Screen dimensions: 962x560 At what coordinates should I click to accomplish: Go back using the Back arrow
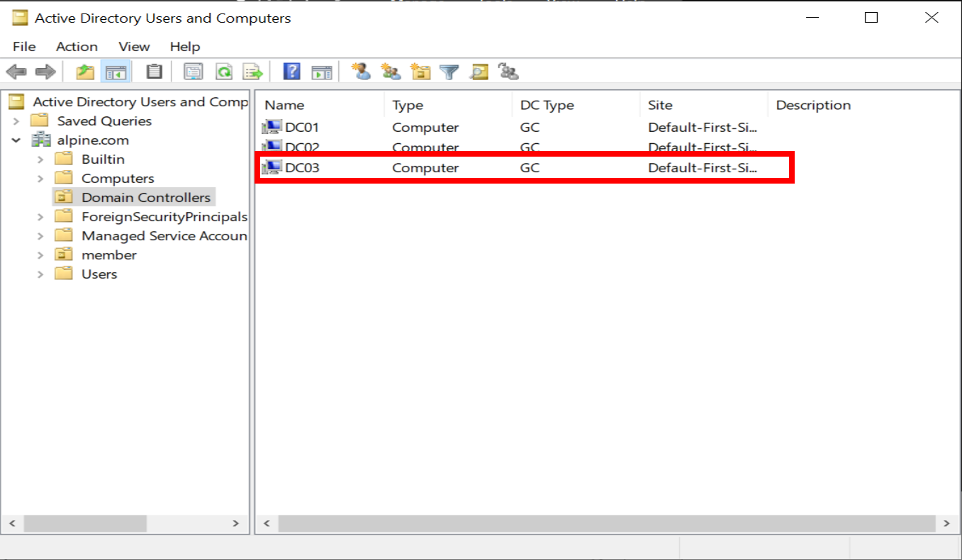(16, 72)
